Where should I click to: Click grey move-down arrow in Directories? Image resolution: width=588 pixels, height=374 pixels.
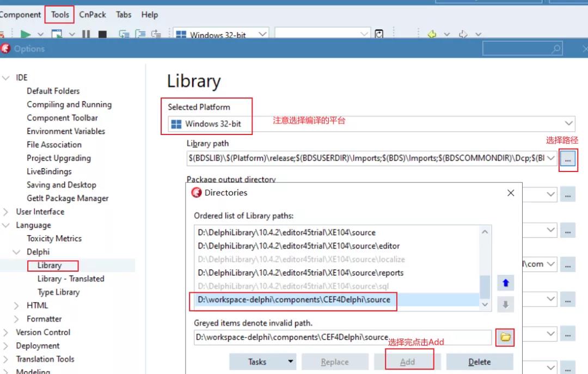click(505, 304)
